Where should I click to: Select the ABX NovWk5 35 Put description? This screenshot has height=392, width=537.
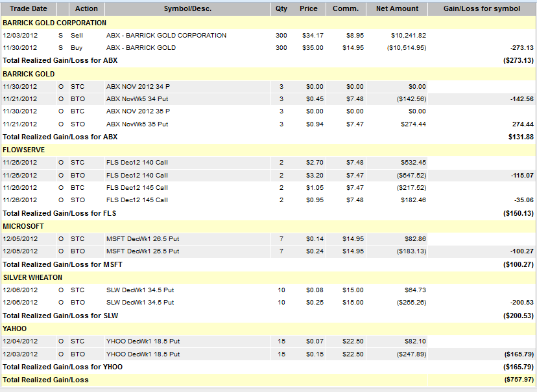click(x=137, y=124)
